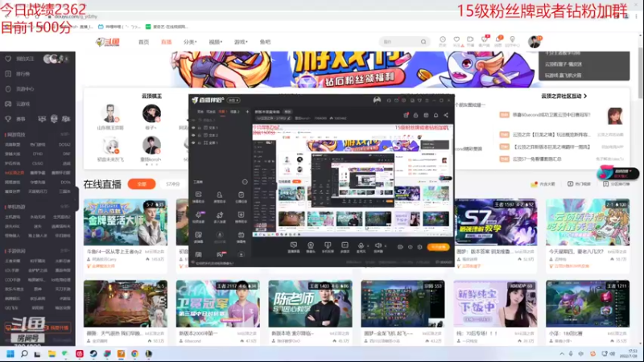Toggle lock icon of 文本2 layer
Viewport: 644px width, 362px height.
[x=200, y=135]
